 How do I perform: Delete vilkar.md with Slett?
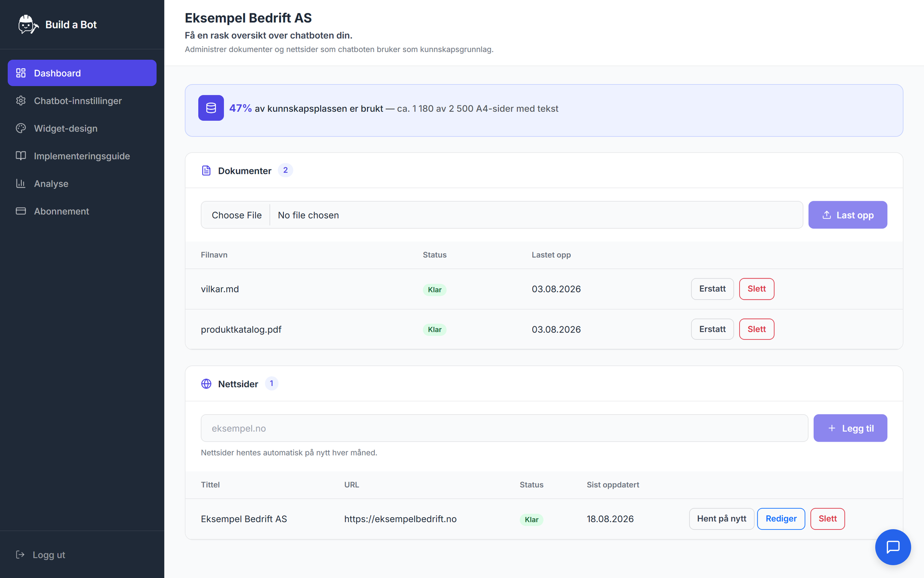[x=757, y=289]
